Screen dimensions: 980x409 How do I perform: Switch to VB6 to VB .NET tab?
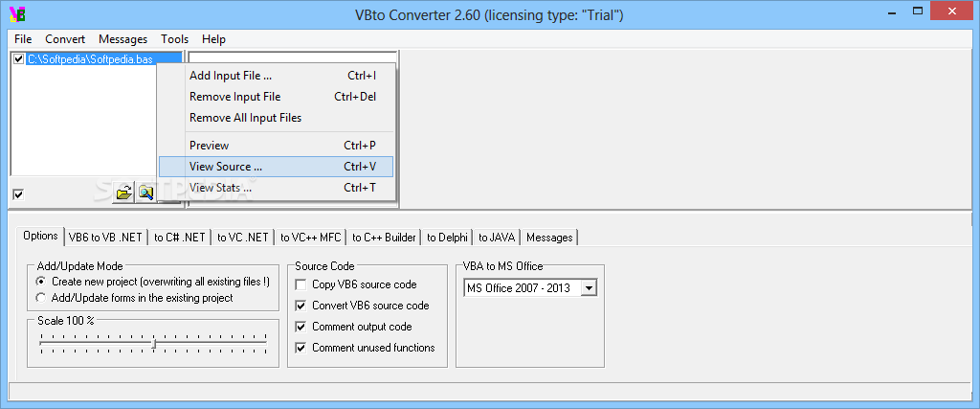tap(105, 238)
